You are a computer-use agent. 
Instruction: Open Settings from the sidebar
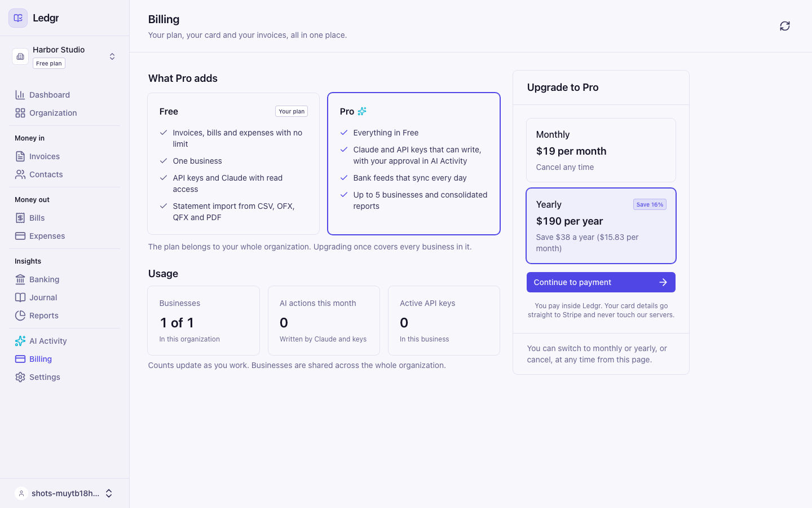[x=64, y=377]
